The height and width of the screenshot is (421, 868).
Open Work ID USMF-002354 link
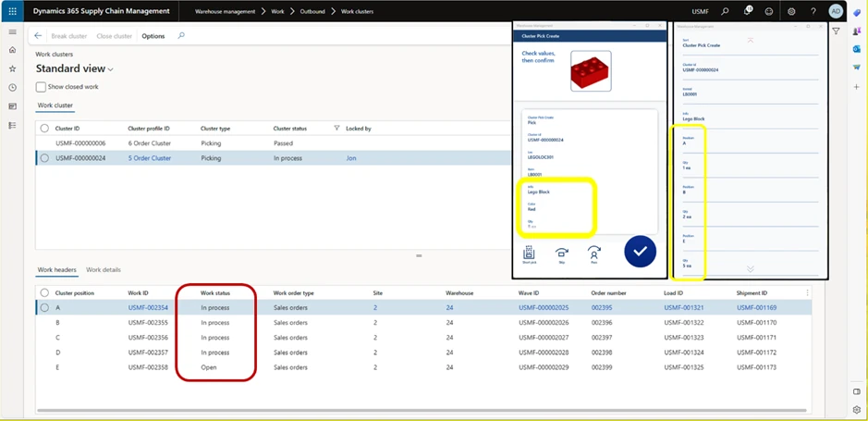[148, 308]
